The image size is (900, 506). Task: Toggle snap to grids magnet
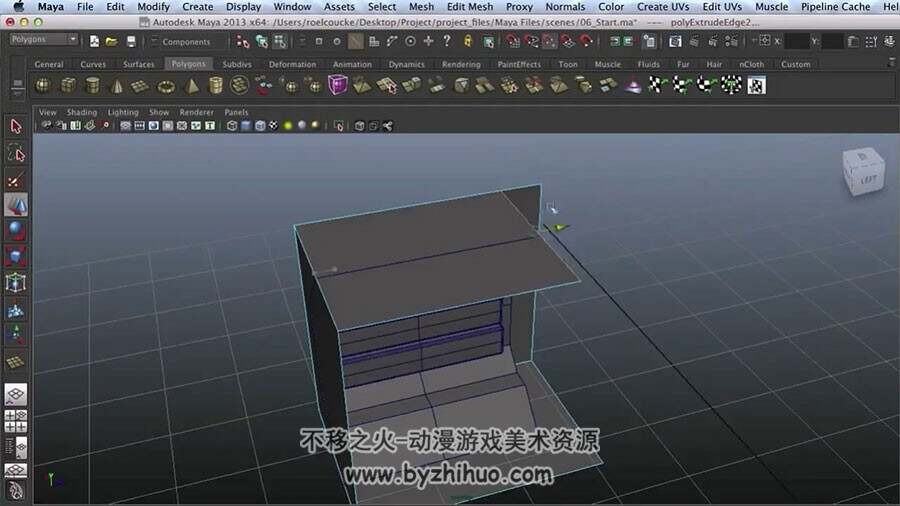[513, 41]
